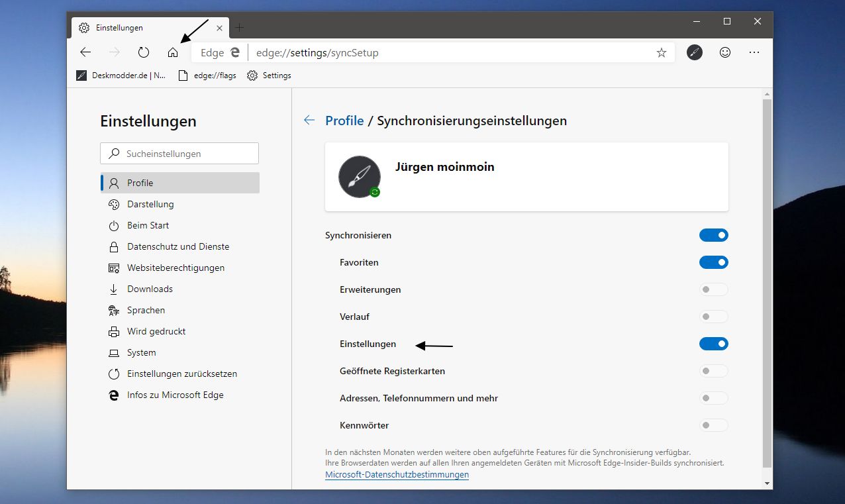Click the Adressen, Telefonnummern und mehr toggle
Image resolution: width=845 pixels, height=504 pixels.
(x=714, y=398)
